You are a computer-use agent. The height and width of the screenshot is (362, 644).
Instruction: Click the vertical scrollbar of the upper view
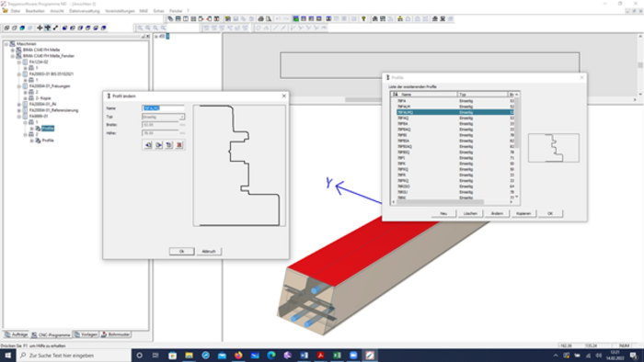640,65
